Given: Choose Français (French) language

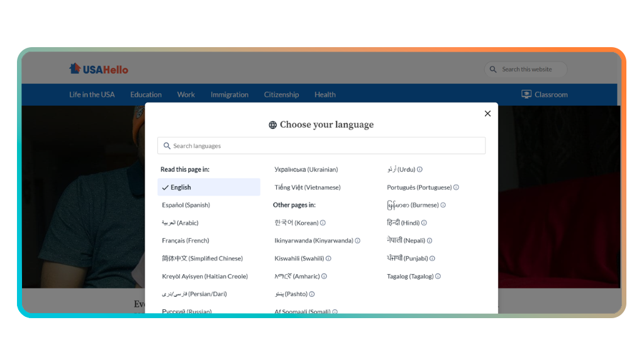Looking at the screenshot, I should tap(186, 241).
